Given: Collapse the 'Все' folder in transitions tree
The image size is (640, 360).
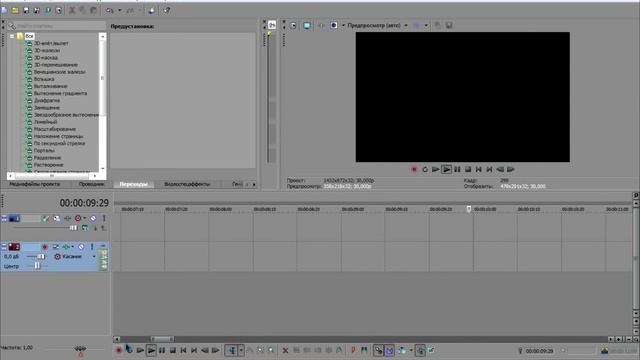Looking at the screenshot, I should (x=12, y=36).
